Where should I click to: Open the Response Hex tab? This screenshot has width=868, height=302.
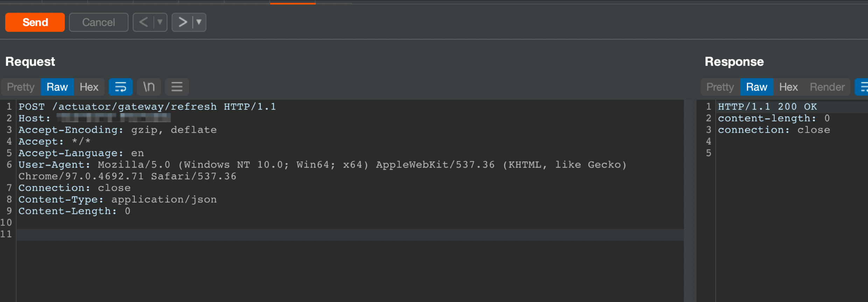pyautogui.click(x=788, y=87)
